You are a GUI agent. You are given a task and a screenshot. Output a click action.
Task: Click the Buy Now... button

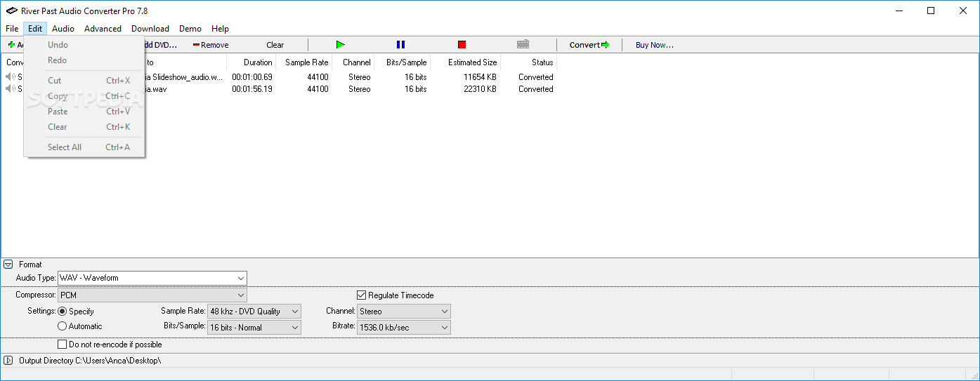tap(655, 45)
